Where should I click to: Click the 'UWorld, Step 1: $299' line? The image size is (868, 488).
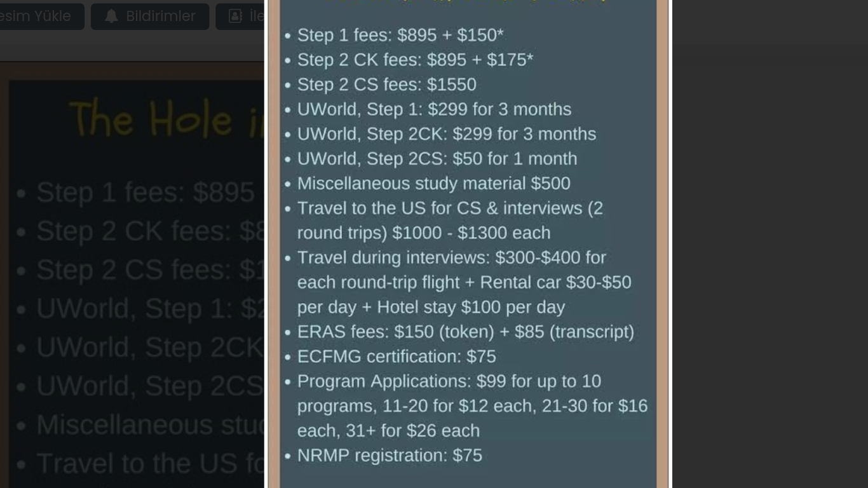tap(434, 110)
